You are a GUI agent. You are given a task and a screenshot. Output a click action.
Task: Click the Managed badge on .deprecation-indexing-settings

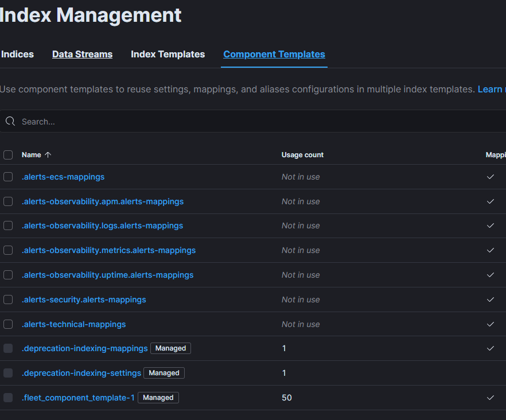[164, 373]
